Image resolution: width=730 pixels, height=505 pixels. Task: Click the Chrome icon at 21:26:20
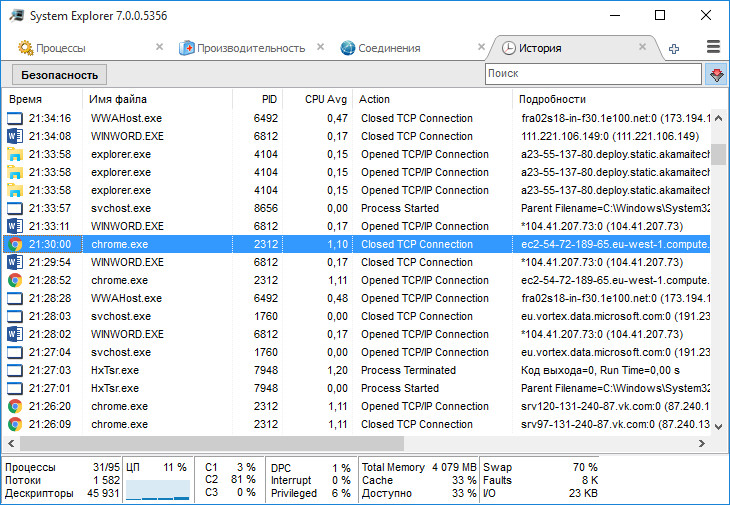click(x=15, y=406)
